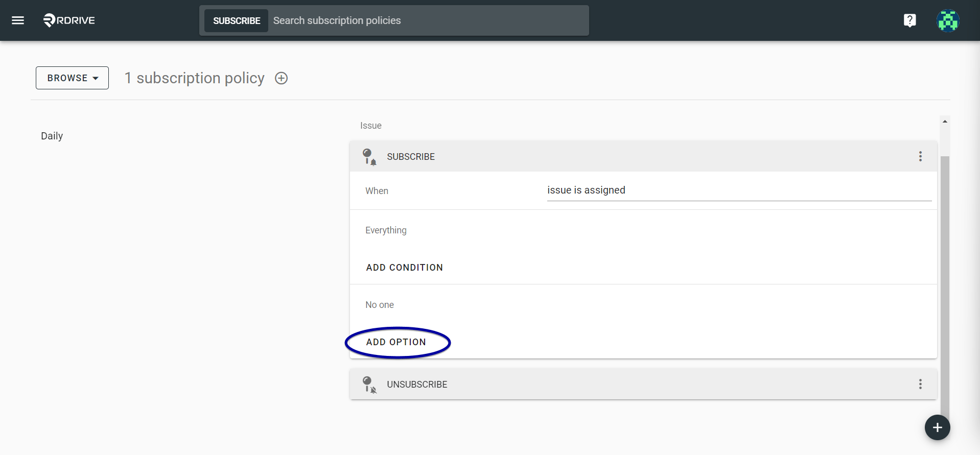Image resolution: width=980 pixels, height=455 pixels.
Task: Click the SUBSCRIBE search scope button
Action: (x=237, y=20)
